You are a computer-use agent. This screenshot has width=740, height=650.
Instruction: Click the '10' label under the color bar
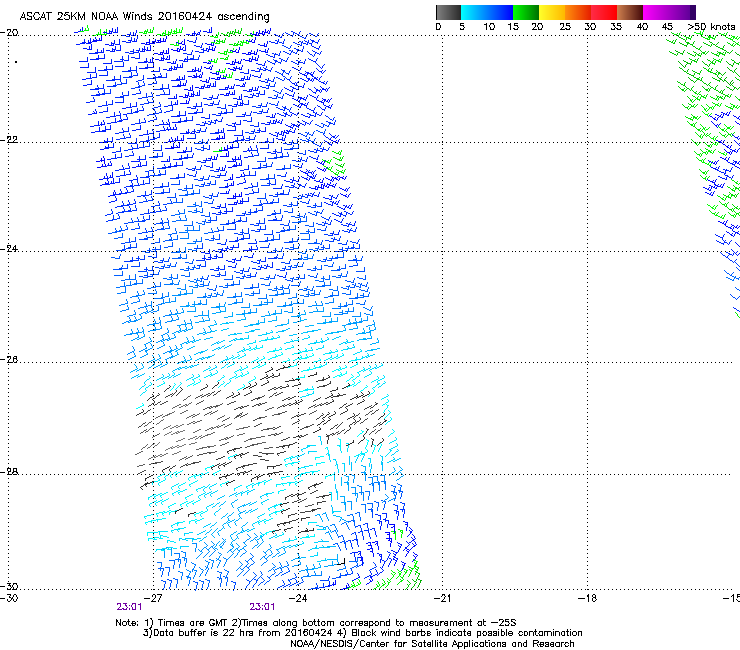click(x=489, y=27)
